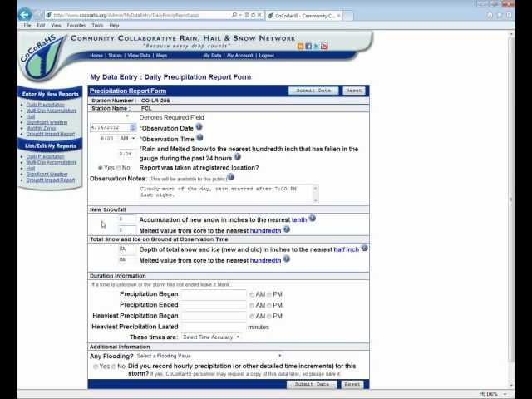Choose AM for Precipitation Ended

point(252,305)
